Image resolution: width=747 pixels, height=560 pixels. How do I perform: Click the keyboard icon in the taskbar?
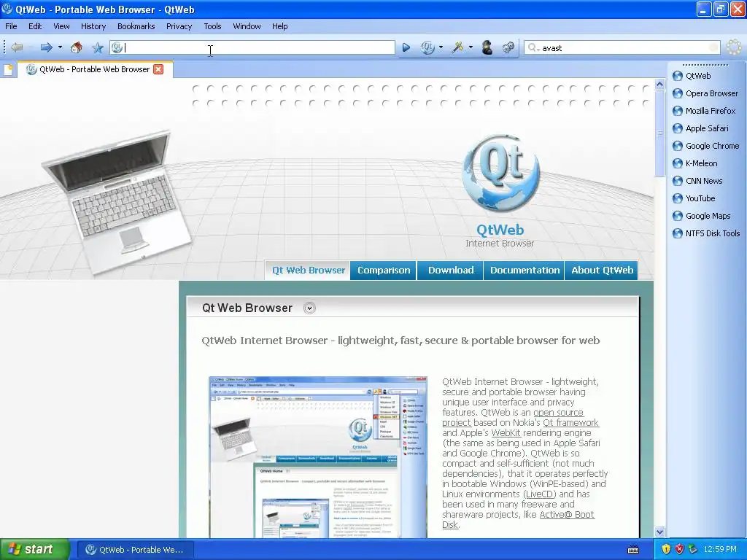[633, 550]
